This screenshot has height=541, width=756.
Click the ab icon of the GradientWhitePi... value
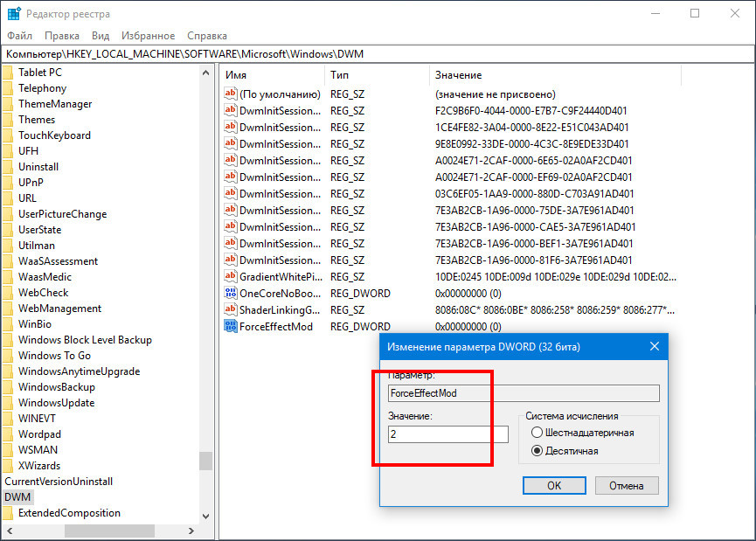(x=231, y=276)
